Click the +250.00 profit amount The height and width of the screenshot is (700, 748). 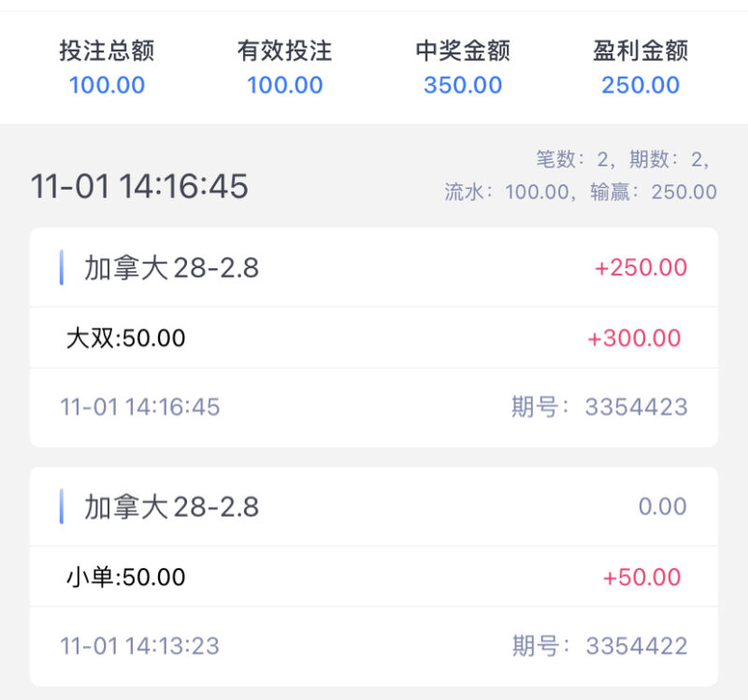(x=640, y=268)
